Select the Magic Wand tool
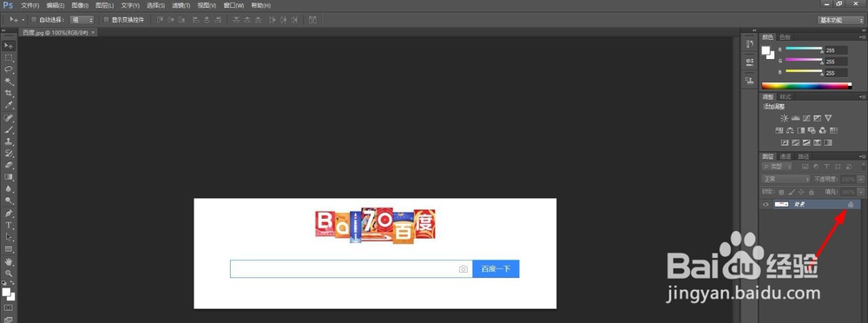The image size is (868, 323). tap(9, 82)
